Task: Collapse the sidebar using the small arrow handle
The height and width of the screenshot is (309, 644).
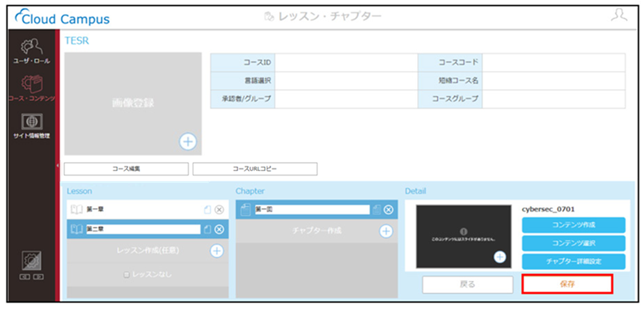Action: (x=58, y=165)
